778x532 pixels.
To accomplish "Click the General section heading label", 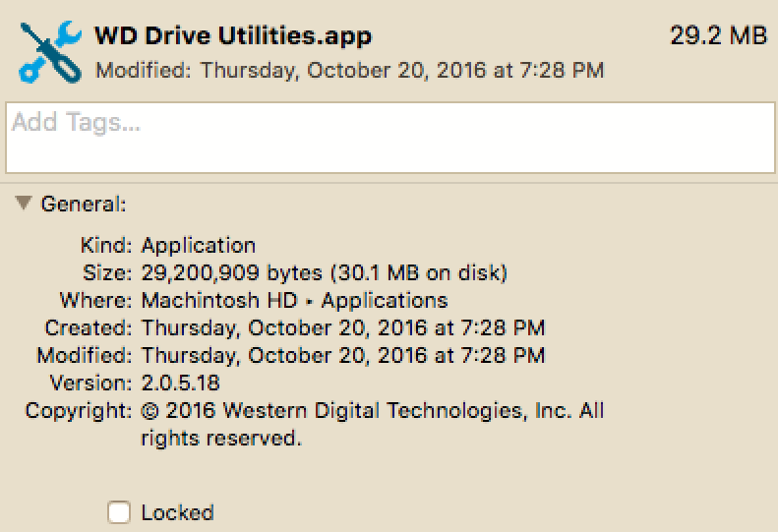I will pos(84,204).
